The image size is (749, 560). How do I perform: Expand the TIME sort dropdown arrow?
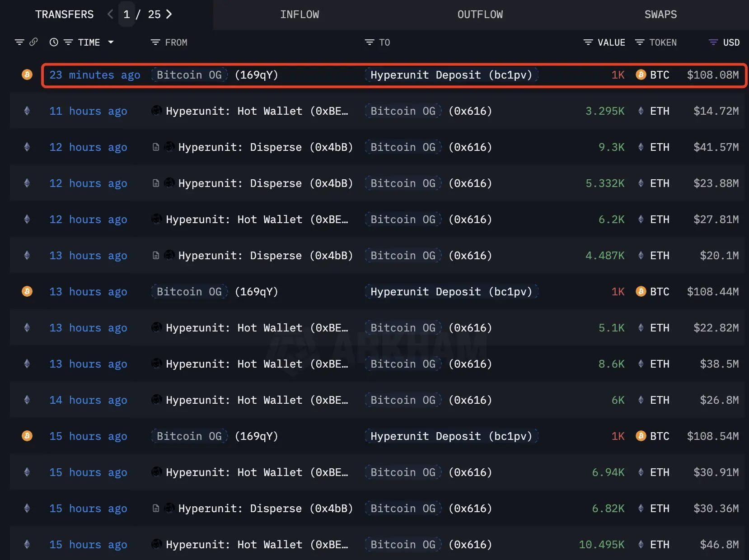pos(111,42)
